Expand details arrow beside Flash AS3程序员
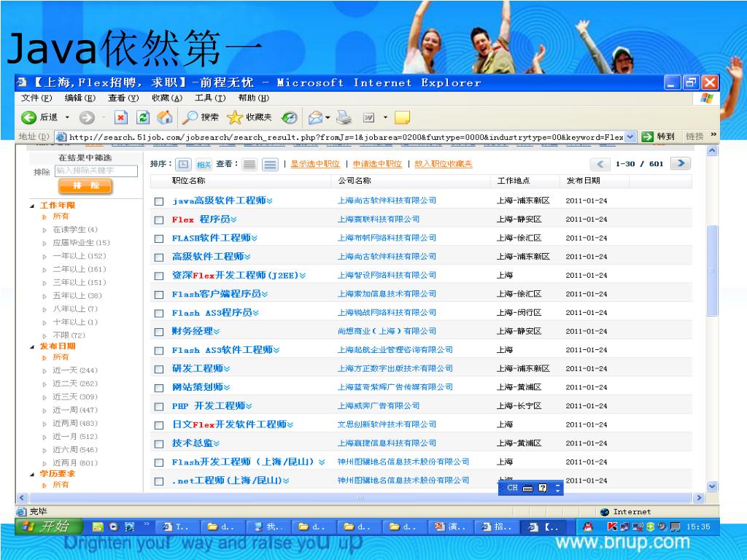Image resolution: width=747 pixels, height=560 pixels. [x=256, y=313]
